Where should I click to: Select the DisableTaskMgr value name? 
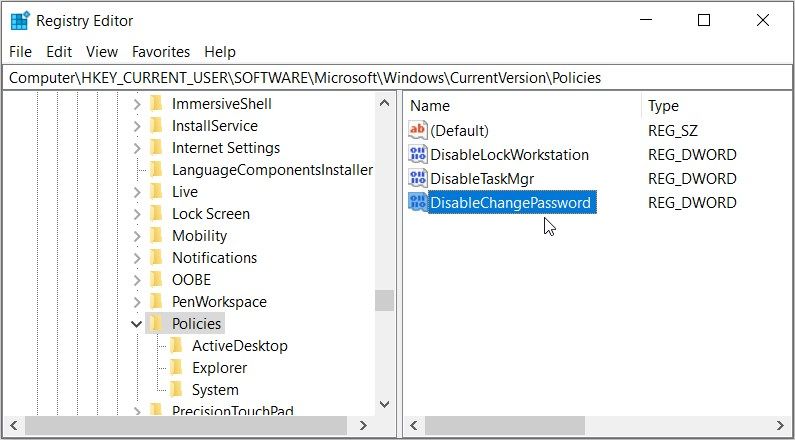(482, 178)
